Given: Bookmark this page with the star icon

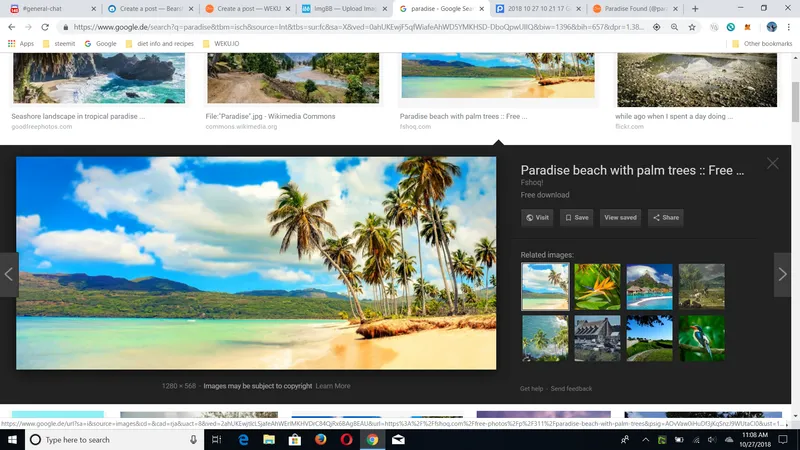Looking at the screenshot, I should pyautogui.click(x=692, y=27).
